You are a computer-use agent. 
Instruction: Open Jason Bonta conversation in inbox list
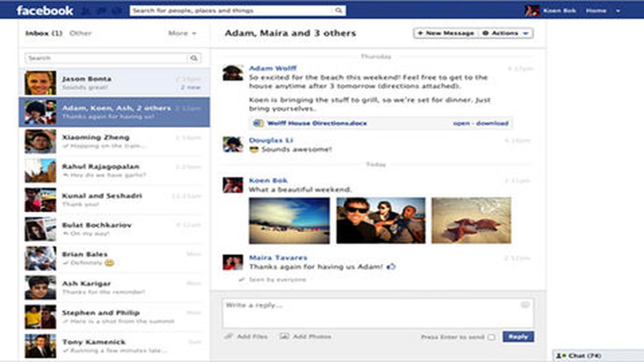tap(115, 83)
